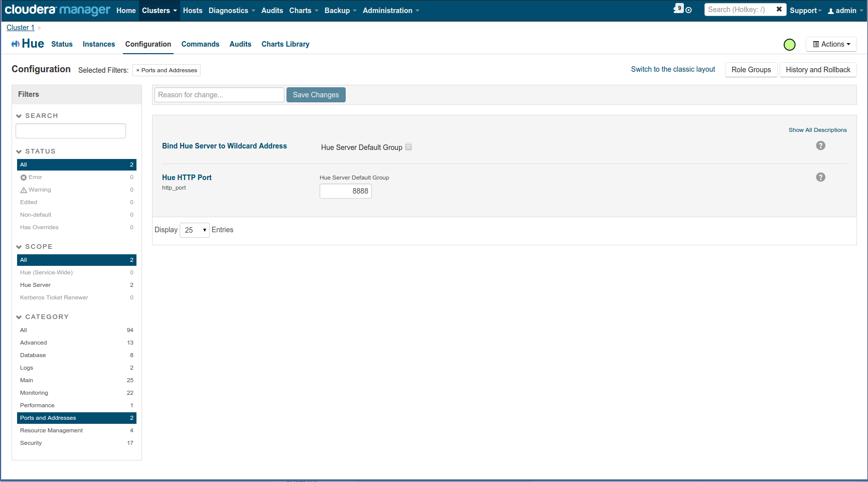The image size is (868, 482).
Task: Click the Error status filter icon
Action: (x=23, y=178)
